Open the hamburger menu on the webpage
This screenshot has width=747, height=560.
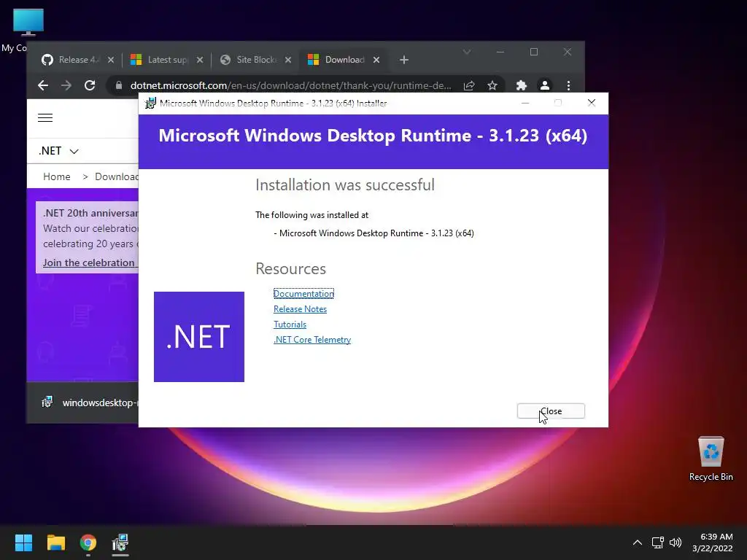(x=45, y=117)
